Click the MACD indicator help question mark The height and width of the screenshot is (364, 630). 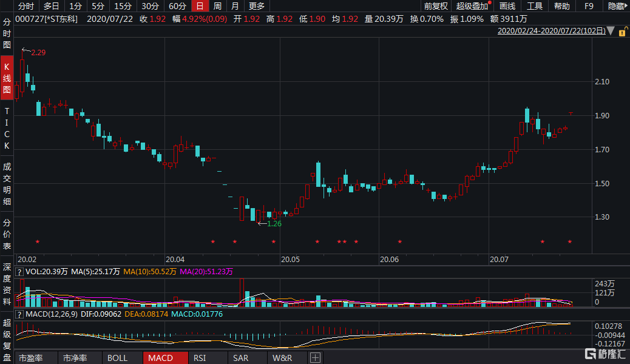tap(19, 314)
